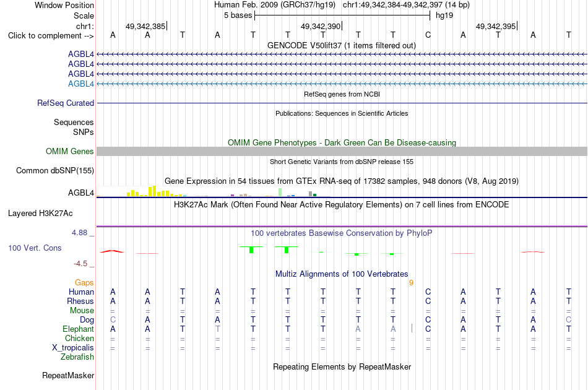Click the Sequences track label
The height and width of the screenshot is (390, 588).
(x=74, y=122)
